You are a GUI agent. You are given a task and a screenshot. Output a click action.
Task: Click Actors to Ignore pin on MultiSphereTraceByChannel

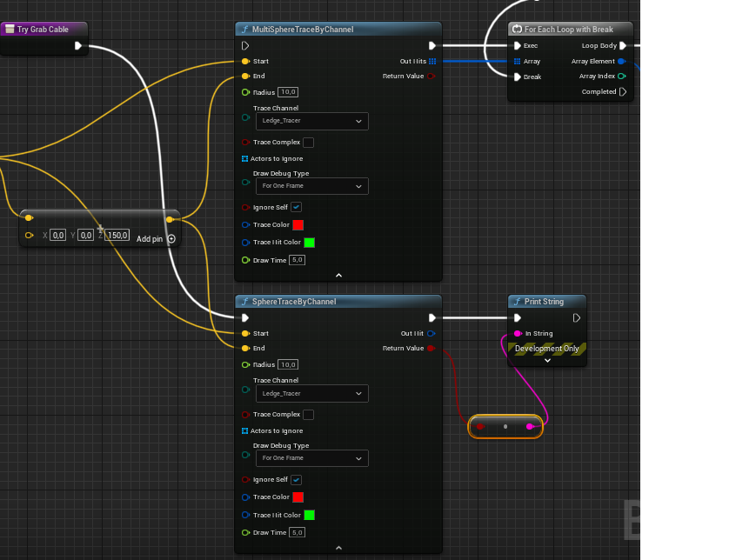click(x=244, y=158)
